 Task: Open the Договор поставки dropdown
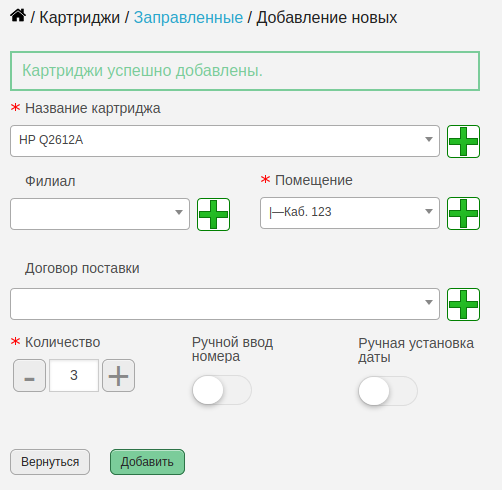click(x=225, y=304)
